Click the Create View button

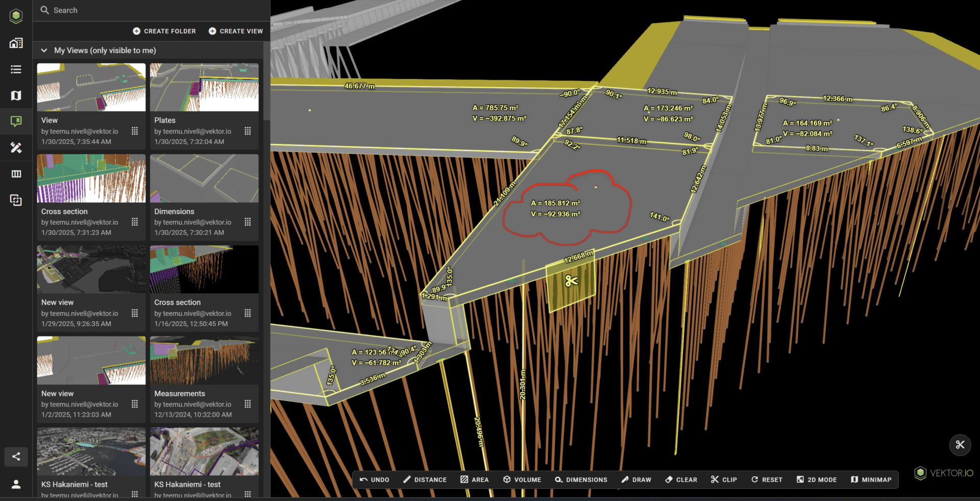[236, 31]
